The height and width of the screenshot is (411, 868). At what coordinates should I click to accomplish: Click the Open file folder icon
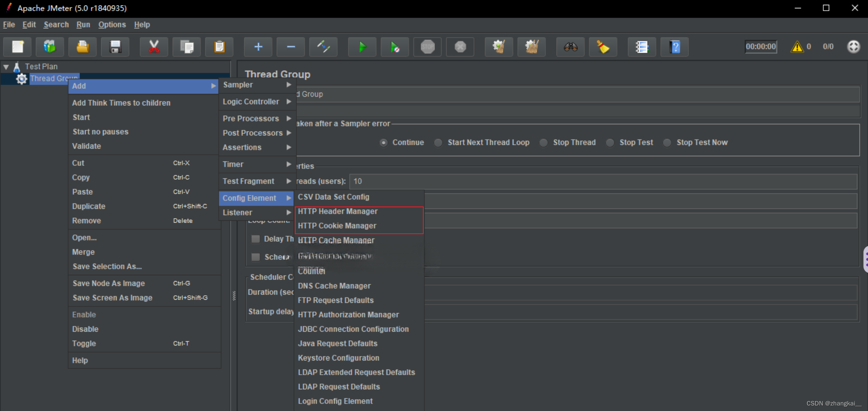pos(83,47)
